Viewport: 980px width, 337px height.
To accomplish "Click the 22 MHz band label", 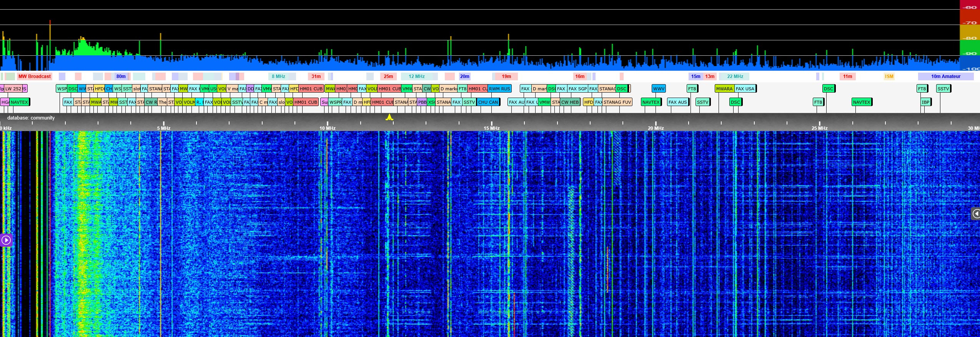I will click(x=735, y=76).
